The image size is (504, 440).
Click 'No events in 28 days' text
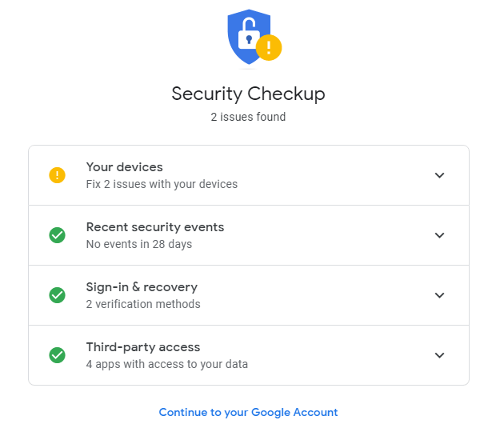tap(138, 244)
